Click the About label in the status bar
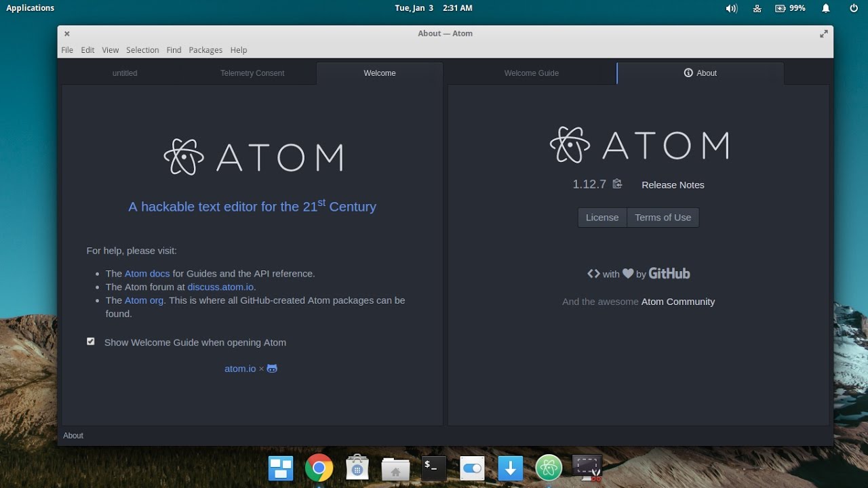The width and height of the screenshot is (868, 488). 73,436
